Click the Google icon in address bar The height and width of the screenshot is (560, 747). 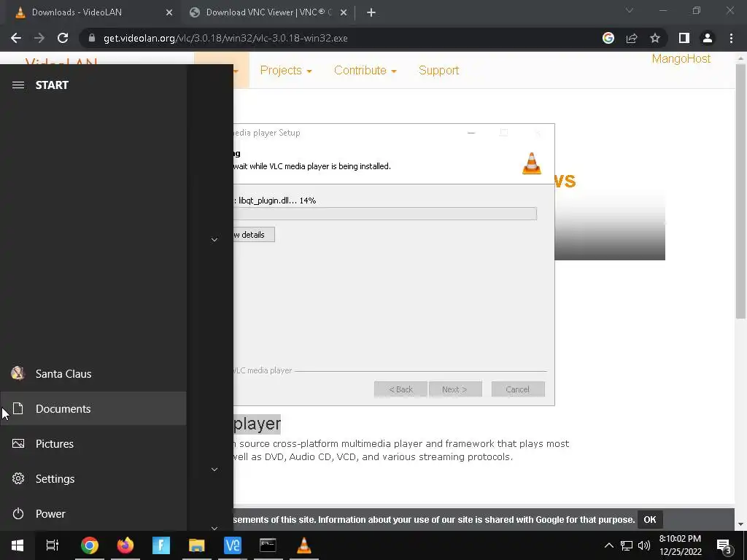tap(608, 38)
